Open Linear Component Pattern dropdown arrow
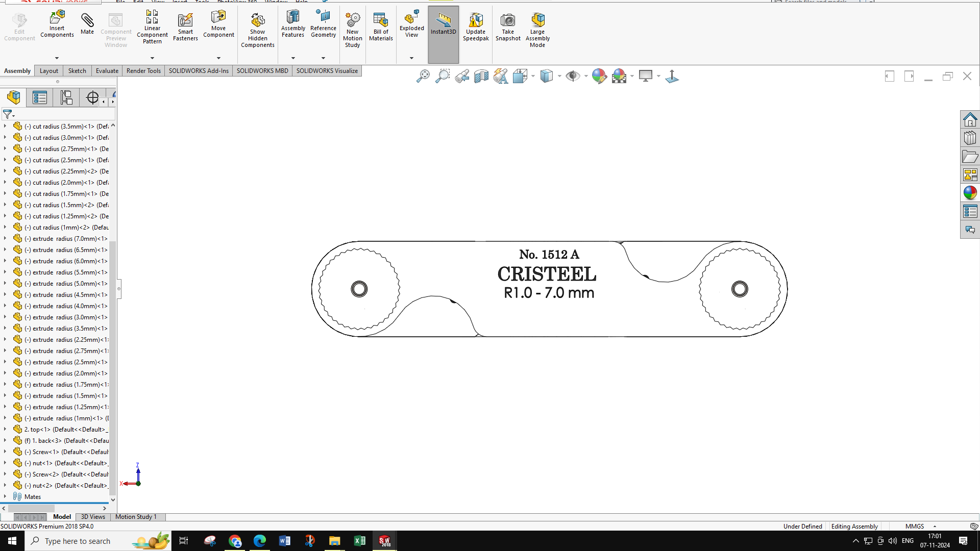The height and width of the screenshot is (551, 980). tap(152, 58)
